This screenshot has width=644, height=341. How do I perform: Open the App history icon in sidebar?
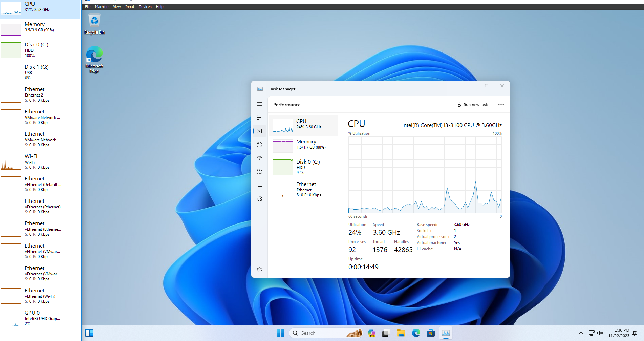pos(259,145)
